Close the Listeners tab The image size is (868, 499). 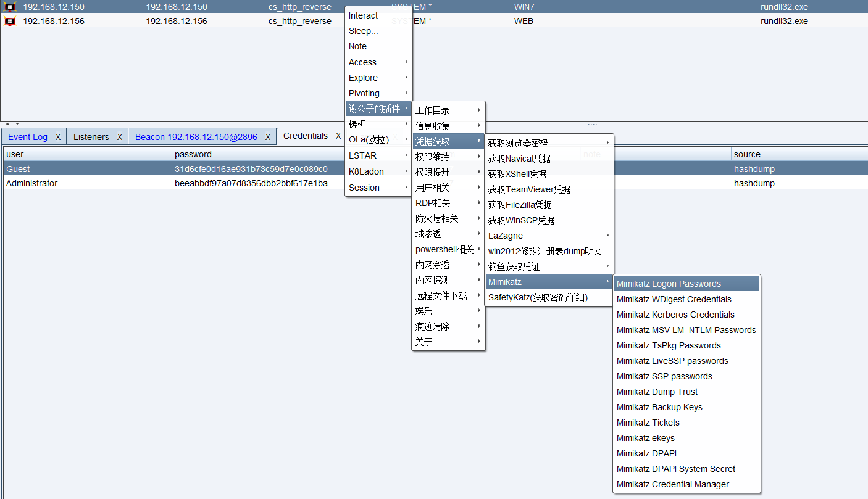[x=120, y=137]
